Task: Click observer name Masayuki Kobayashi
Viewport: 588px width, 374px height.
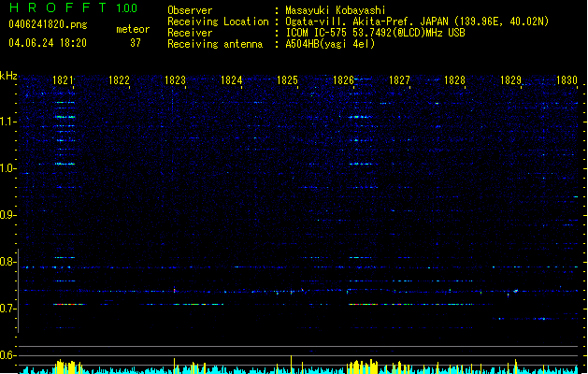Action: [x=336, y=10]
